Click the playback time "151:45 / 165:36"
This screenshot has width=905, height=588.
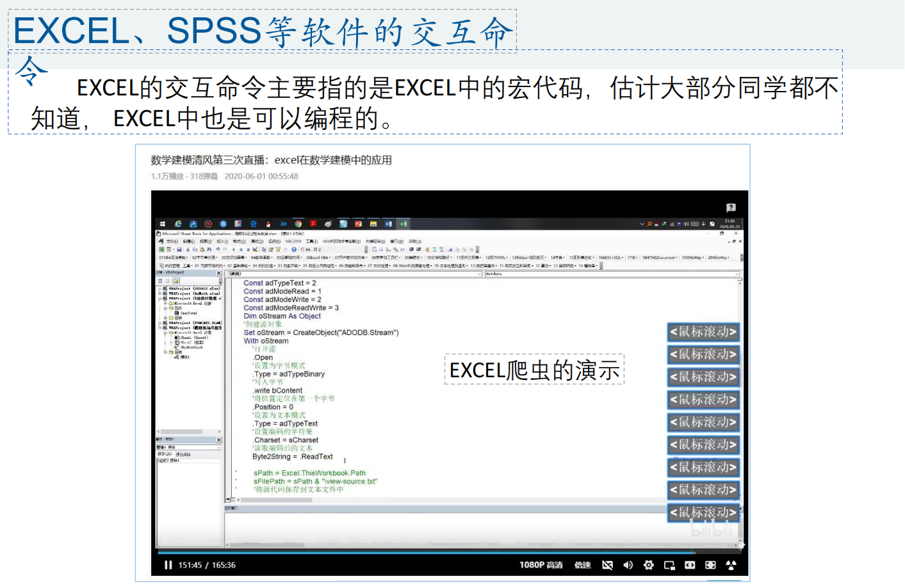point(207,565)
